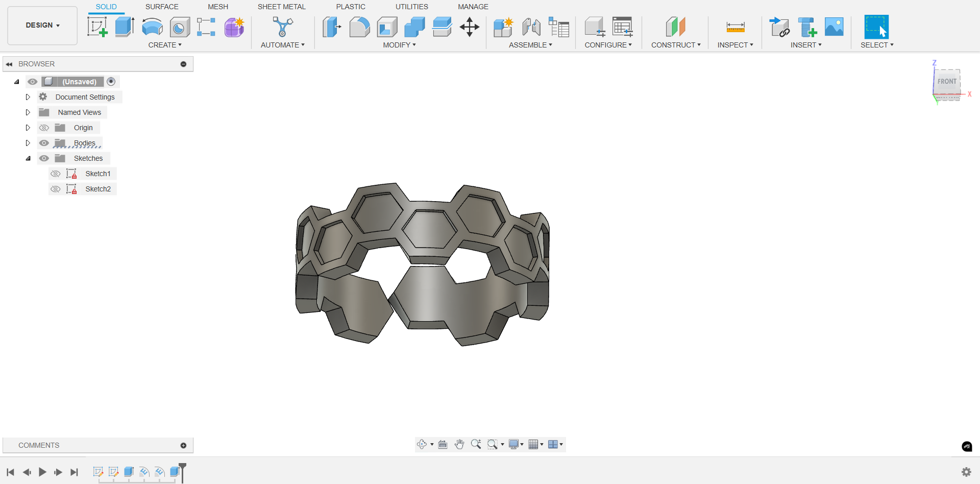Show Sketch2 via its eye icon

click(x=56, y=189)
